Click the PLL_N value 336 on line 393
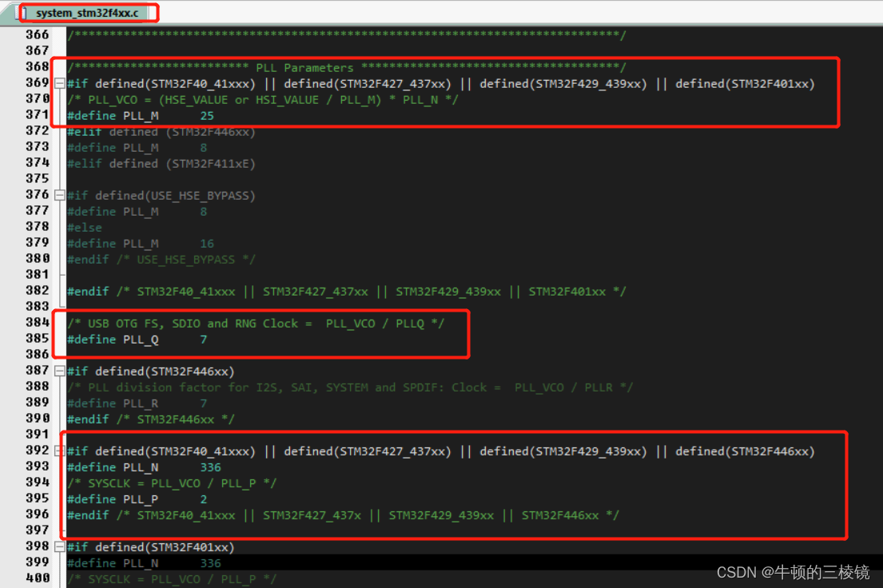The width and height of the screenshot is (883, 588). click(211, 467)
